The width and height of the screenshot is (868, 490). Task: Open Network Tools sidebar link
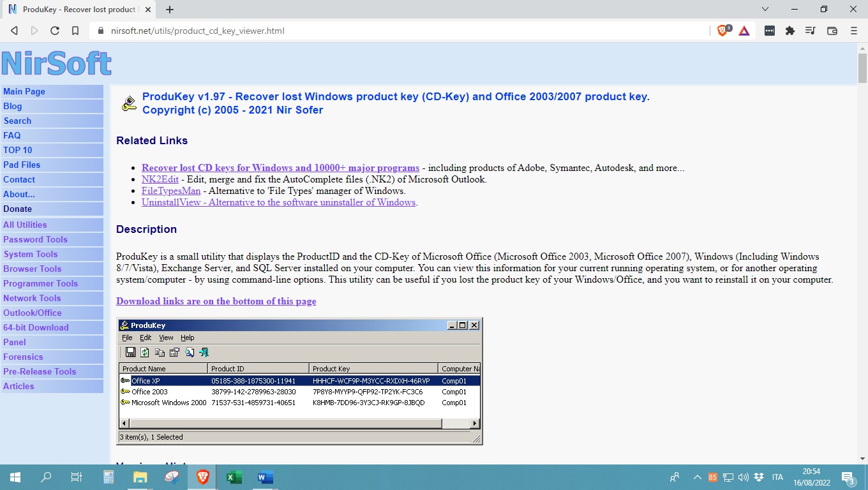pos(52,298)
